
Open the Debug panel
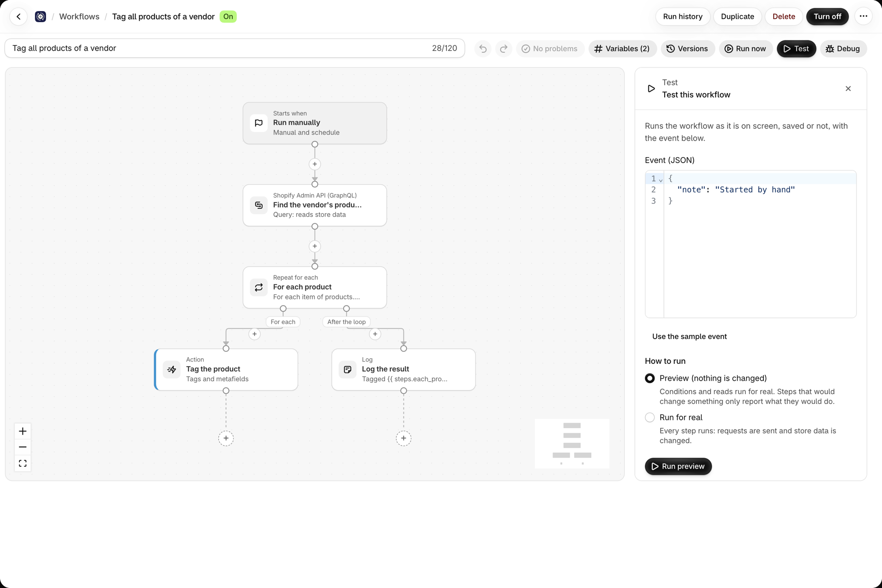843,49
